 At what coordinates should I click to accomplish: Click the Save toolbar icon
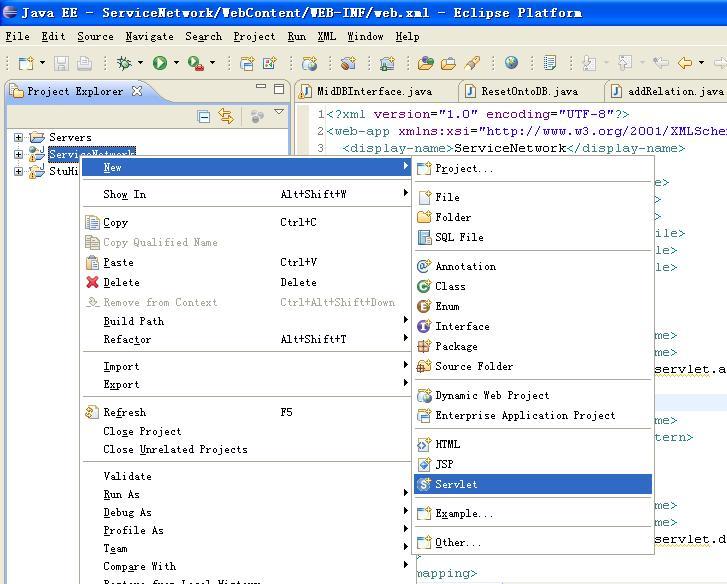(61, 63)
